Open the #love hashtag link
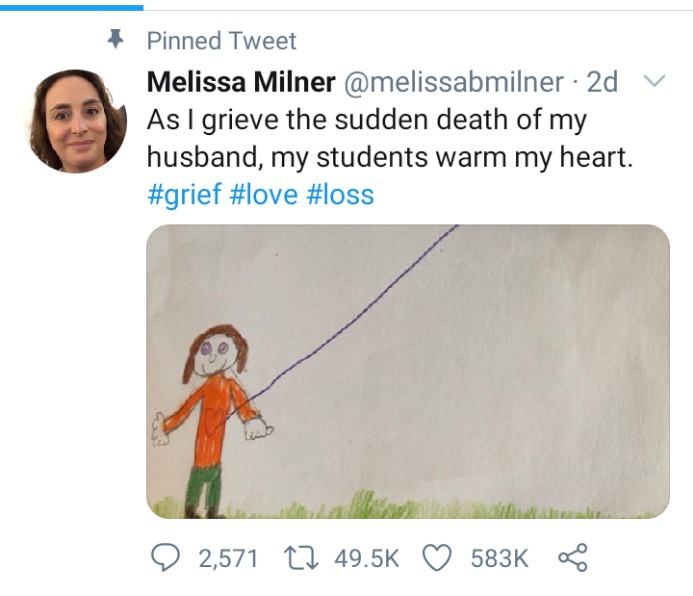Screen dimensions: 693x596 pos(264,194)
